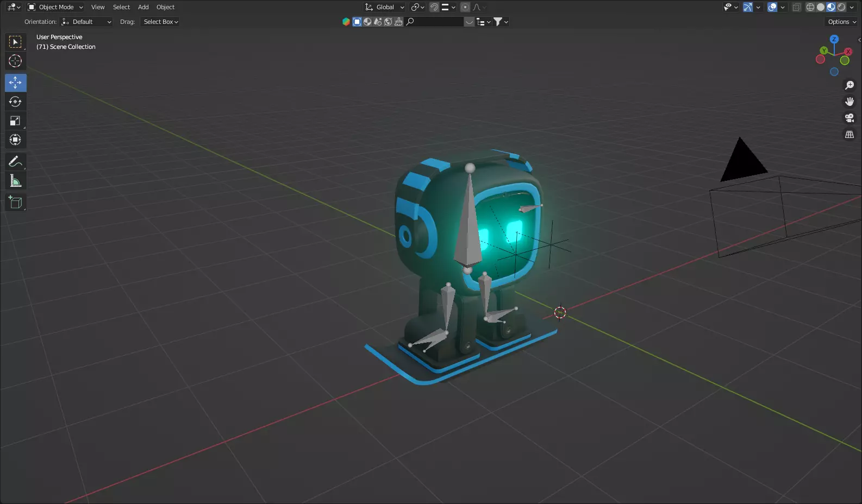Open the gizmo settings dropdown arrow
Screen dimensions: 862x504
click(x=758, y=7)
